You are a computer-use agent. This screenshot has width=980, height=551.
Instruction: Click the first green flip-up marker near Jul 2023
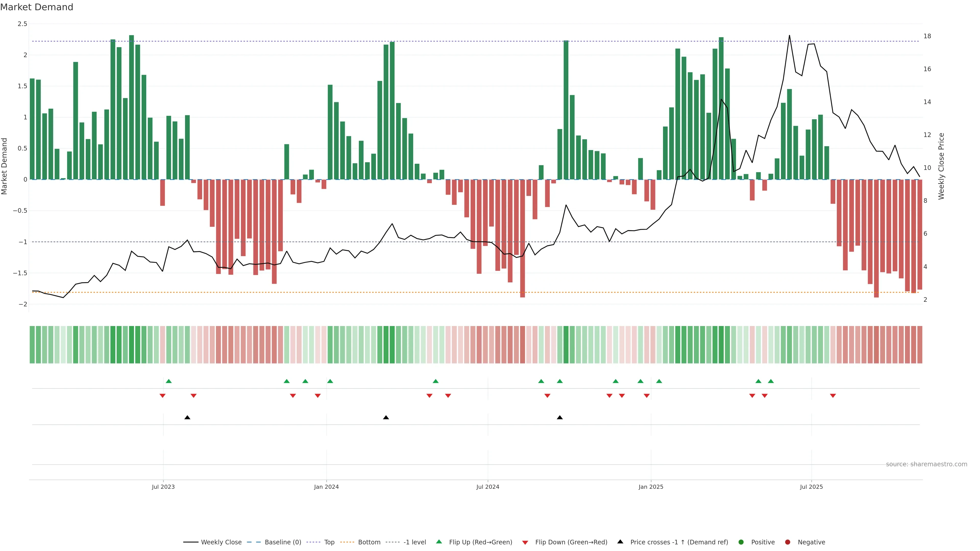(169, 381)
